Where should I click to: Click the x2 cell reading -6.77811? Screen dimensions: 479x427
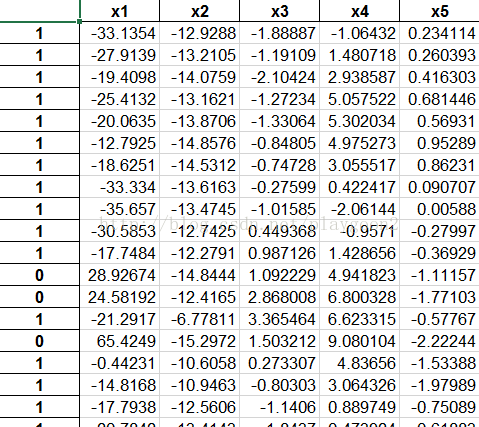click(x=200, y=319)
